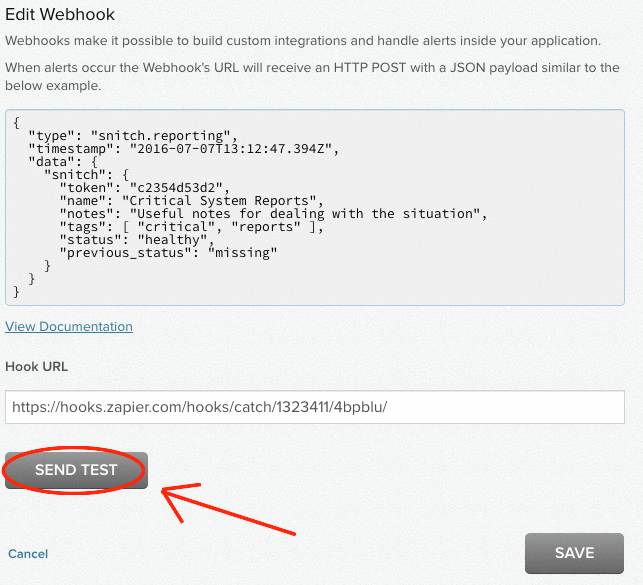Click the "tags" line with critical, reports
Screen dimensions: 643x585
click(x=192, y=227)
